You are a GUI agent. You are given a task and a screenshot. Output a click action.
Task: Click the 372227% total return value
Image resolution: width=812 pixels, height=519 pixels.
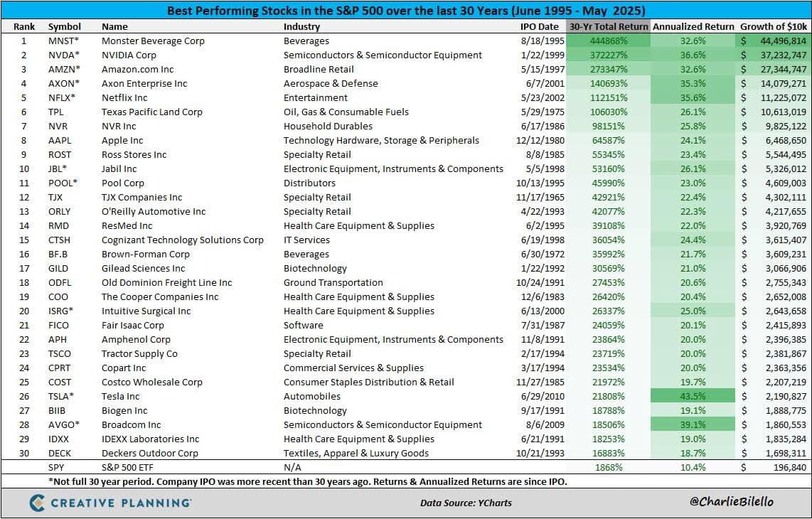tap(609, 55)
